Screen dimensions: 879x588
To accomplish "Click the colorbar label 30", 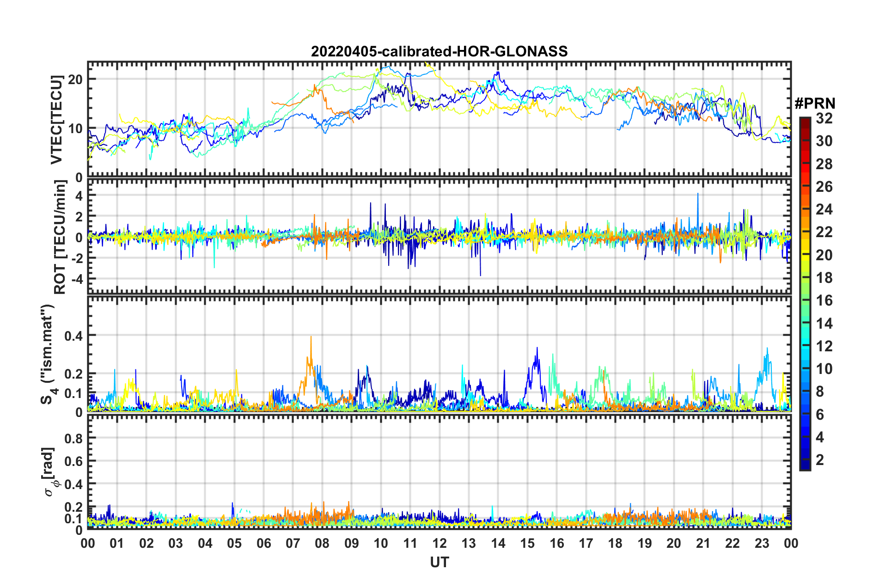I will click(824, 141).
